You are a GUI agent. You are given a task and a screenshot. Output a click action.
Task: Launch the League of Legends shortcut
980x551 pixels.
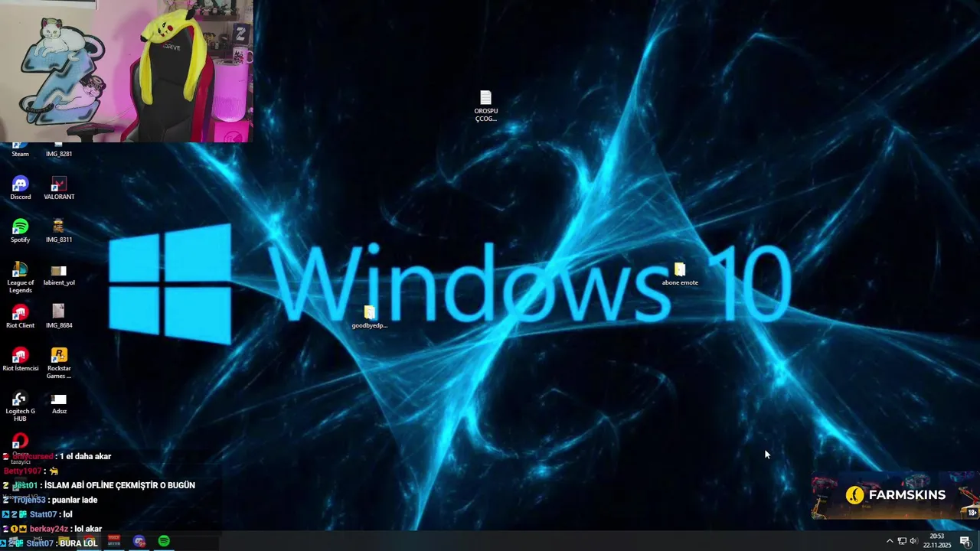pos(20,278)
